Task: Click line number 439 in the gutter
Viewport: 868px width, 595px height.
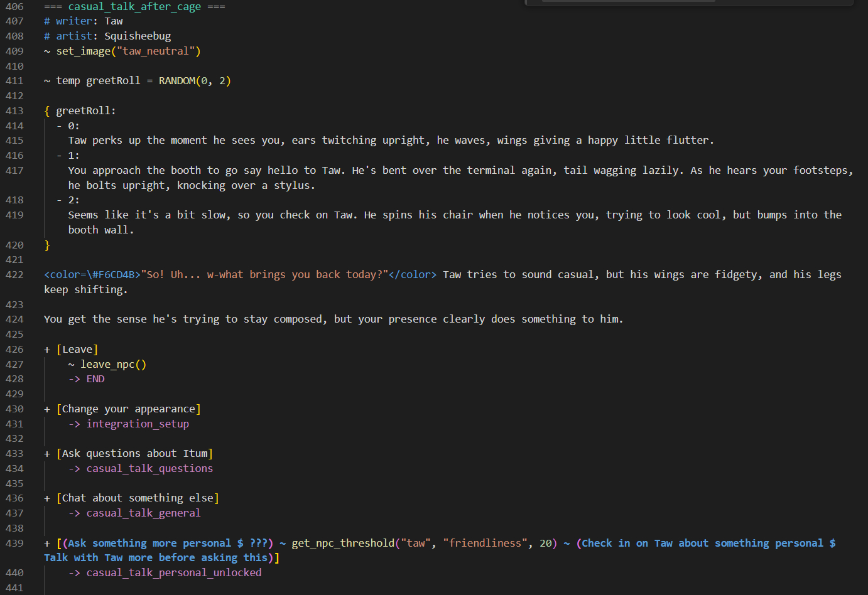Action: (14, 544)
